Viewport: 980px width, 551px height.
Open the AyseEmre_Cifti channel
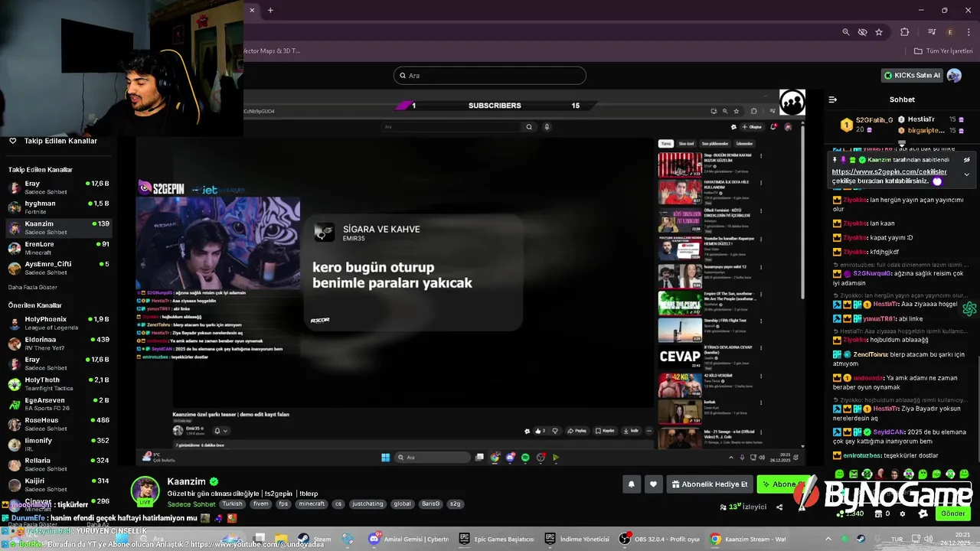coord(60,268)
